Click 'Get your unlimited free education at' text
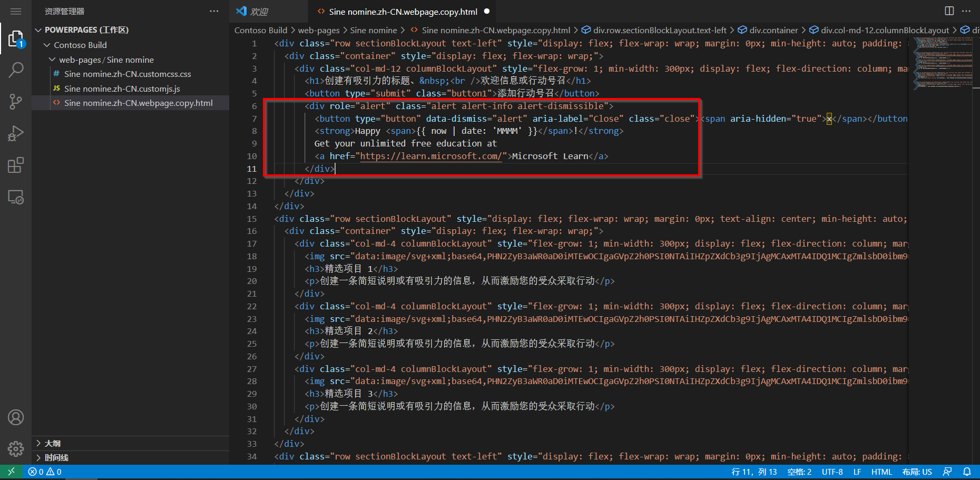 [x=406, y=143]
